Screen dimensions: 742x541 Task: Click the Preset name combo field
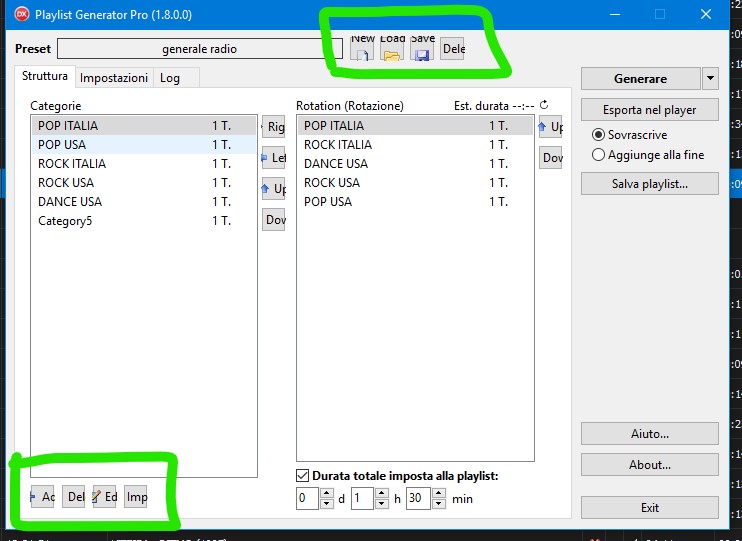point(200,49)
